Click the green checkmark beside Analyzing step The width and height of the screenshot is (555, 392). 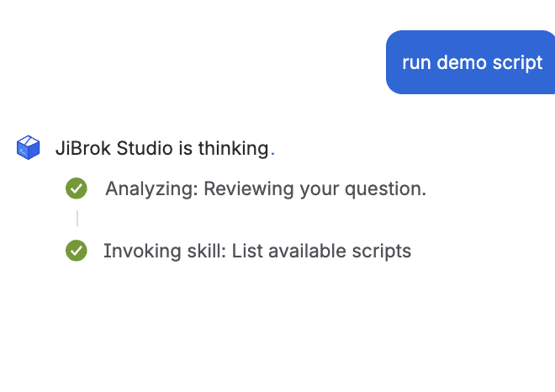tap(77, 188)
